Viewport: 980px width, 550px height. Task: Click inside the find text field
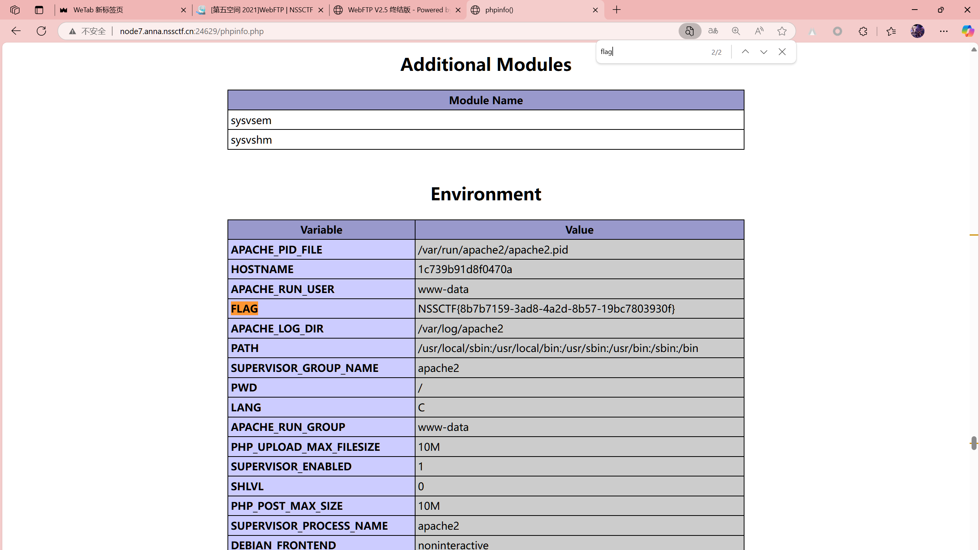click(x=651, y=52)
